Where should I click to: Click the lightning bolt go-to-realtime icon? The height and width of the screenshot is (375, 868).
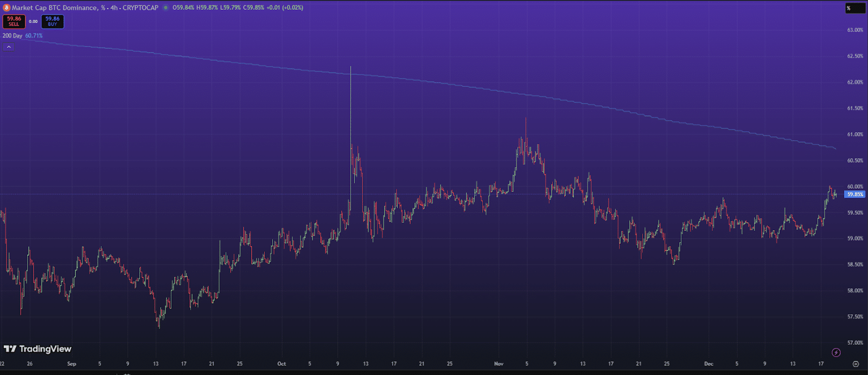click(x=836, y=353)
